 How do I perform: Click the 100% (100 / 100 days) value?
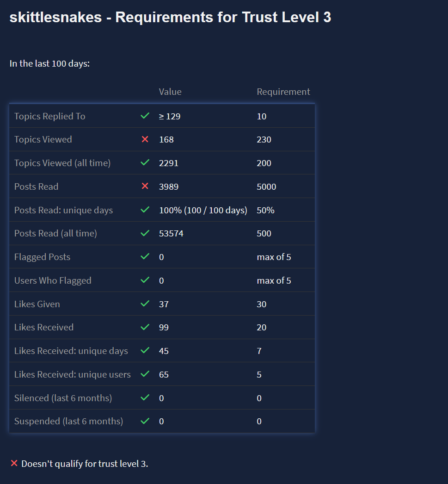coord(203,210)
